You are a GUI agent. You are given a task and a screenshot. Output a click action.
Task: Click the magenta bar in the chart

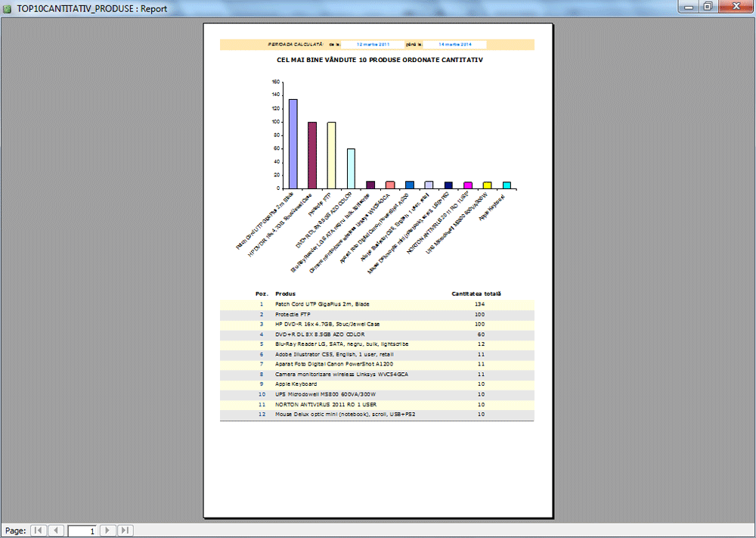pyautogui.click(x=468, y=185)
